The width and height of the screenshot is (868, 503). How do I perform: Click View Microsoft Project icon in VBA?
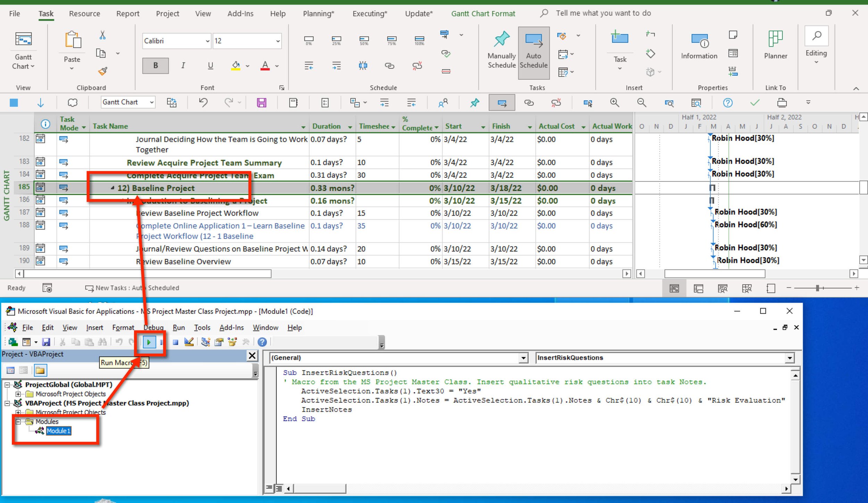point(13,342)
